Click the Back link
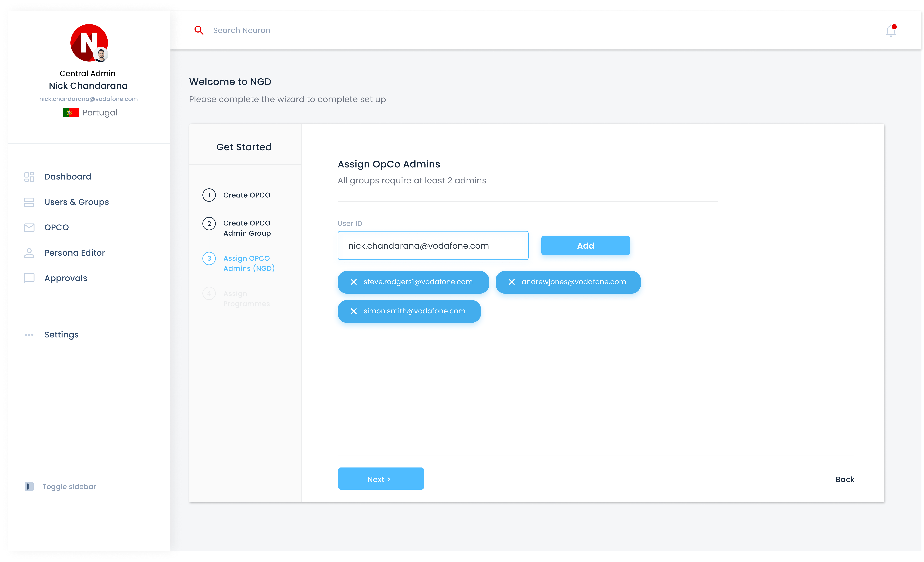 tap(845, 479)
